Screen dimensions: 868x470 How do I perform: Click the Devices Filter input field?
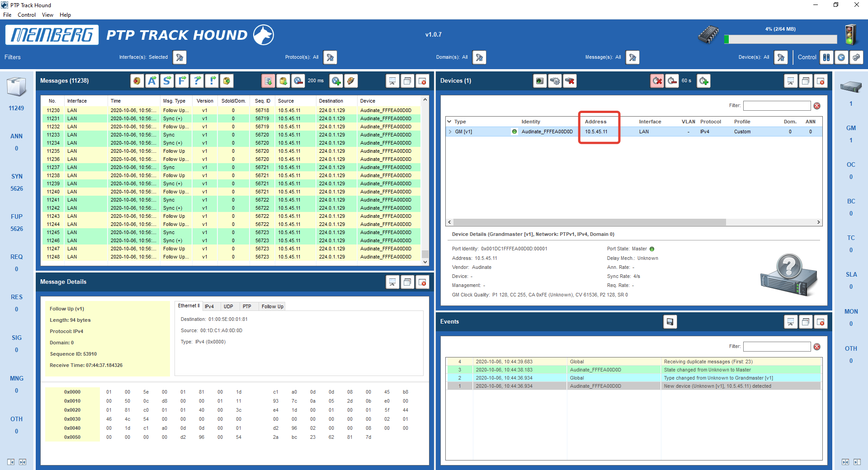tap(777, 106)
